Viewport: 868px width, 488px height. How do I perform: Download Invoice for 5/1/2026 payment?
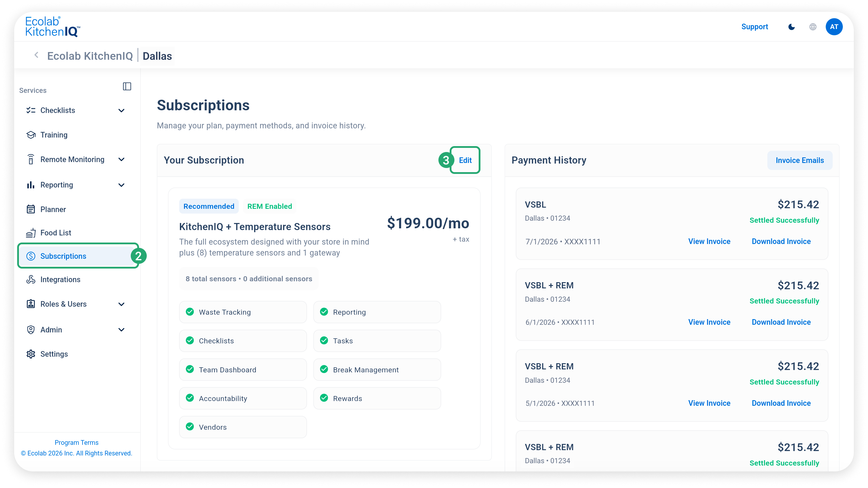click(x=781, y=403)
